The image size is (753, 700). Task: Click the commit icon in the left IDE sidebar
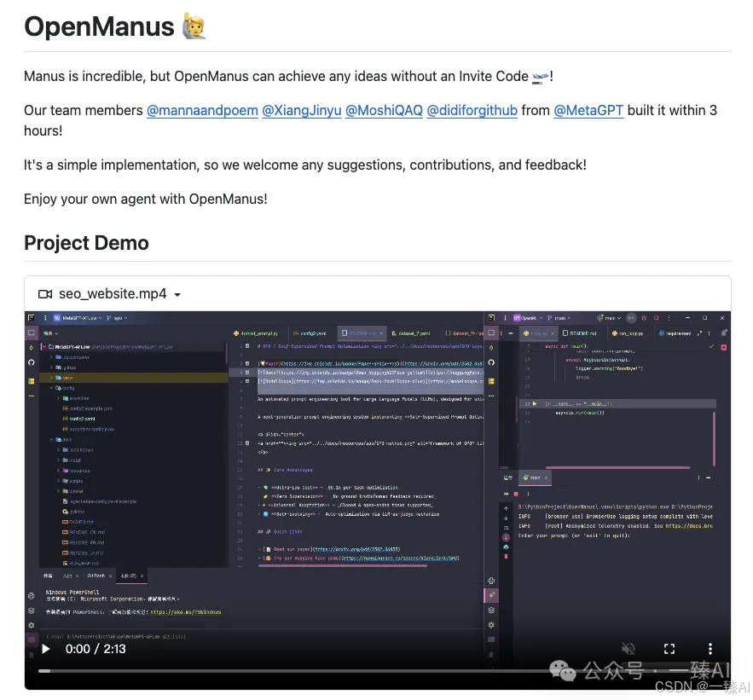point(32,348)
